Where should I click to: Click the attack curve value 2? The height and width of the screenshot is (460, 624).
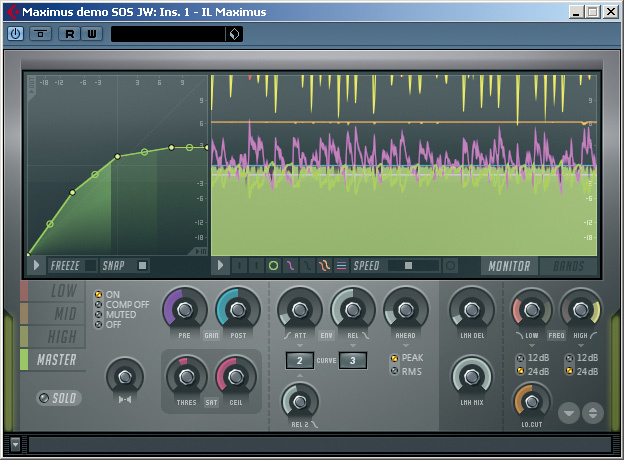click(x=300, y=361)
